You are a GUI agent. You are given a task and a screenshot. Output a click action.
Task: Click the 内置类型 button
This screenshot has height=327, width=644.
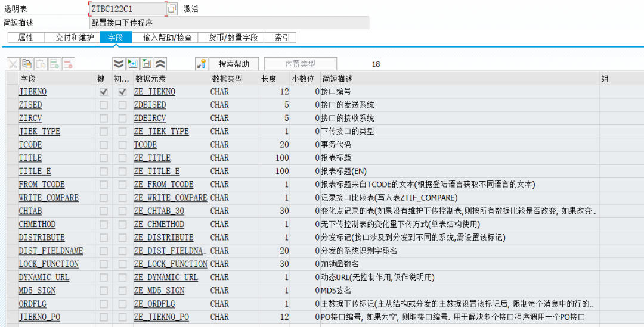click(x=300, y=64)
